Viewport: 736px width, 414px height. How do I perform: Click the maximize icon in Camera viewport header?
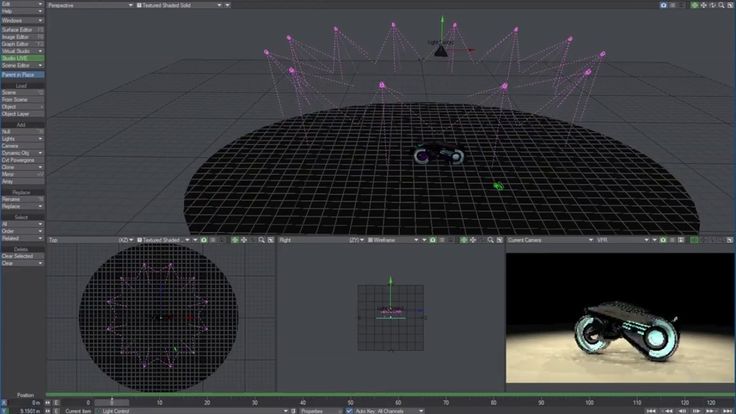[x=730, y=240]
